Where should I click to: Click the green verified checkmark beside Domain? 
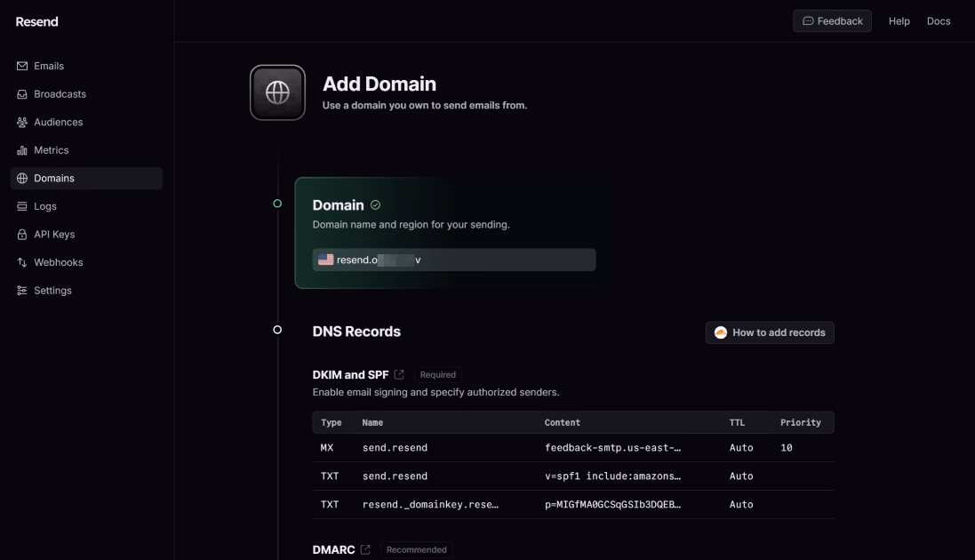[x=376, y=204]
